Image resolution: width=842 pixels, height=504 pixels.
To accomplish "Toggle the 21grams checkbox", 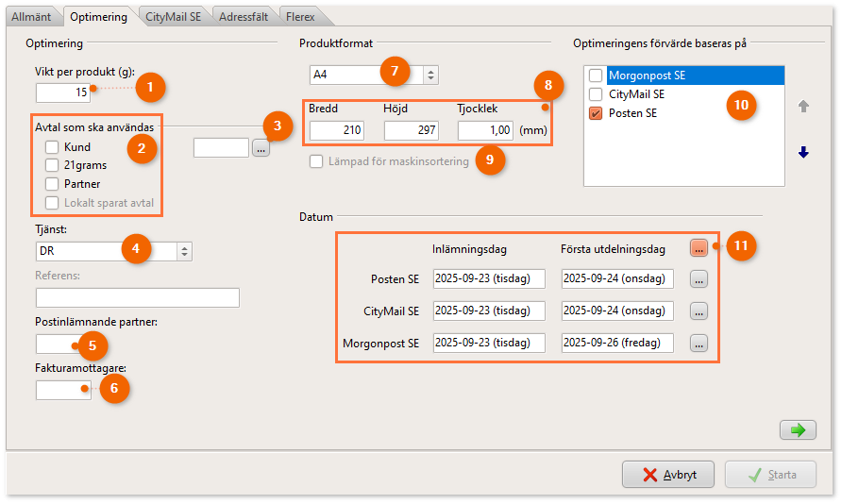I will coord(53,165).
